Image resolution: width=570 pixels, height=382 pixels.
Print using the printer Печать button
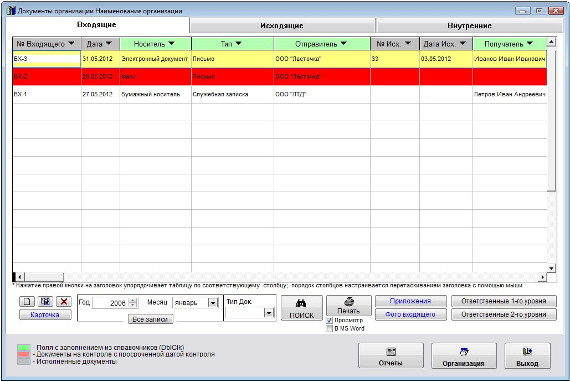(349, 306)
